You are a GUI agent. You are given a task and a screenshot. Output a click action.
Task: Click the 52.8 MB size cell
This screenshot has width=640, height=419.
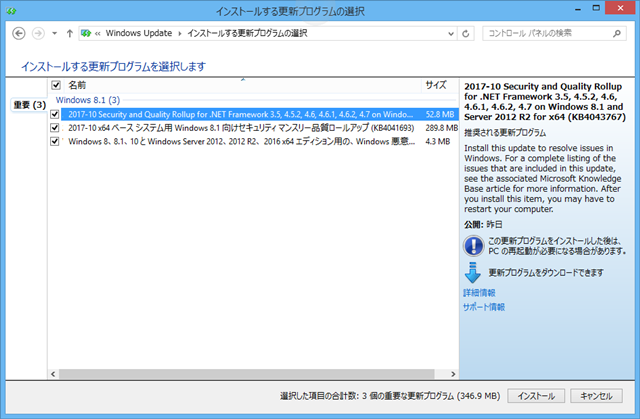tap(440, 114)
